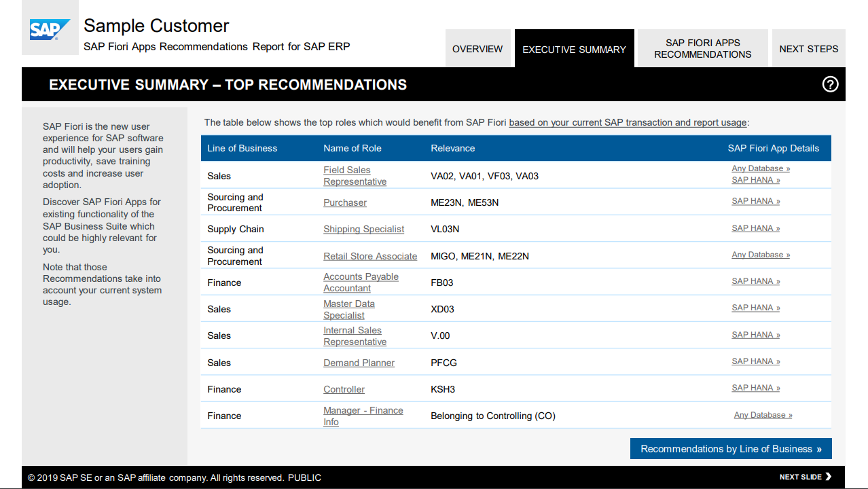Click relevance cell ME23N, ME53N
Viewport: 868px width, 489px height.
coord(465,202)
